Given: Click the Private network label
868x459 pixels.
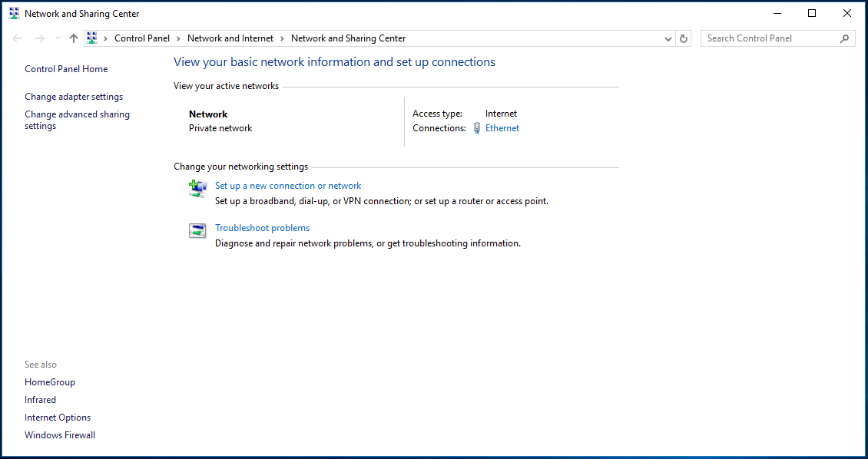Looking at the screenshot, I should click(x=220, y=128).
